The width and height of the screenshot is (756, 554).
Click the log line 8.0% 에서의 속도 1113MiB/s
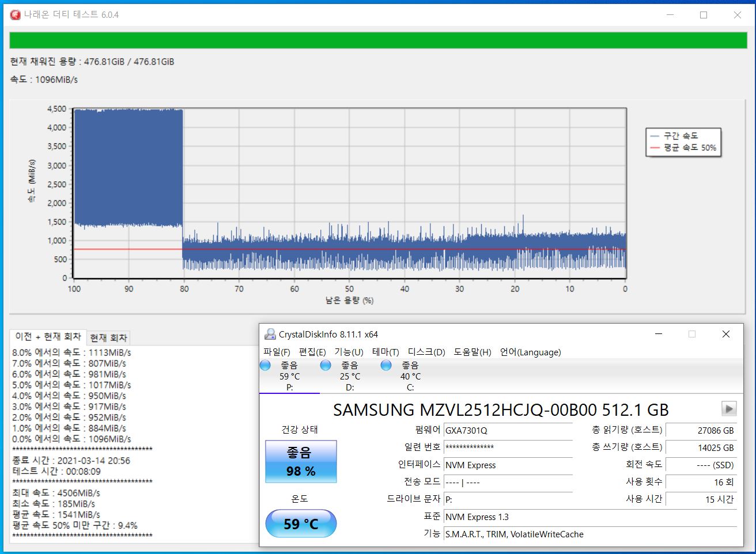coord(71,352)
